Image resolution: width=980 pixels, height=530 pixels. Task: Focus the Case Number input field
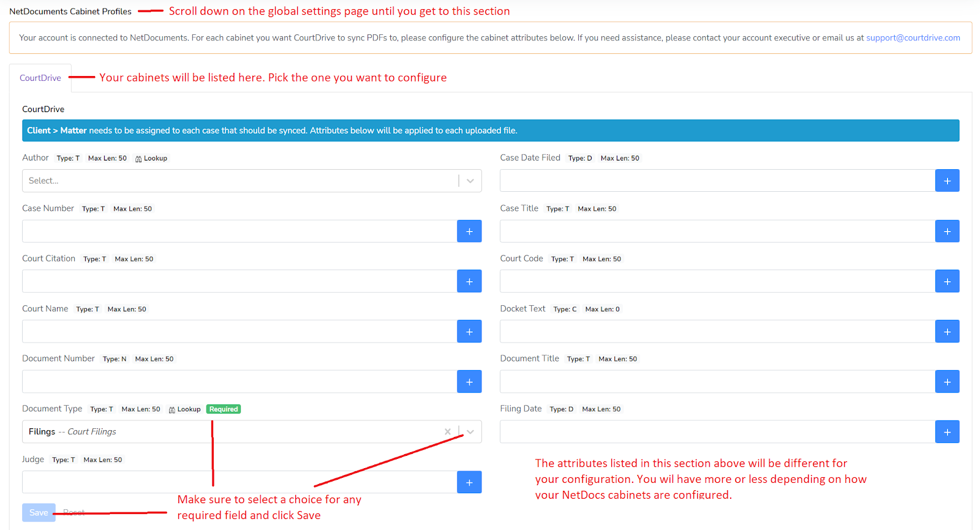click(x=240, y=231)
